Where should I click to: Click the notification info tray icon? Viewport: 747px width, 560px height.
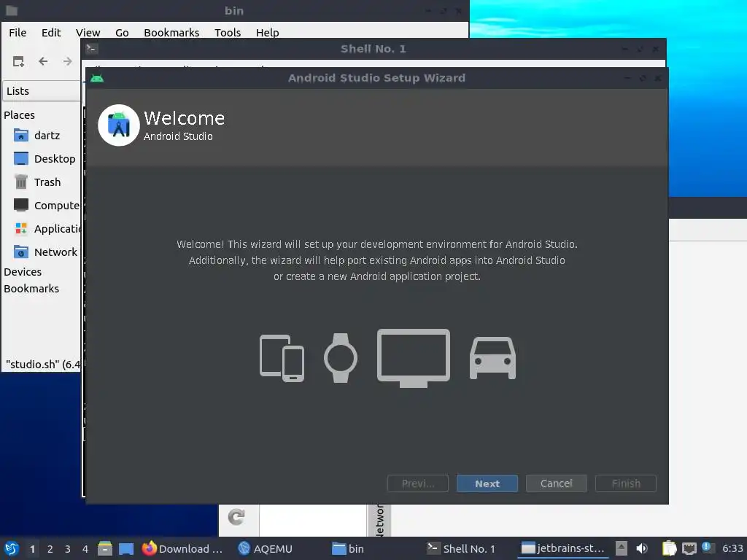click(x=708, y=548)
